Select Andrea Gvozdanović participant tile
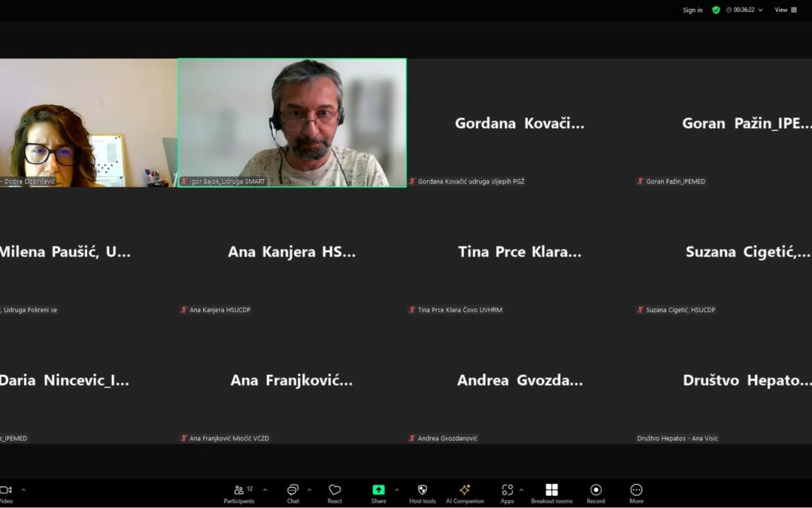This screenshot has height=508, width=812. coord(520,380)
